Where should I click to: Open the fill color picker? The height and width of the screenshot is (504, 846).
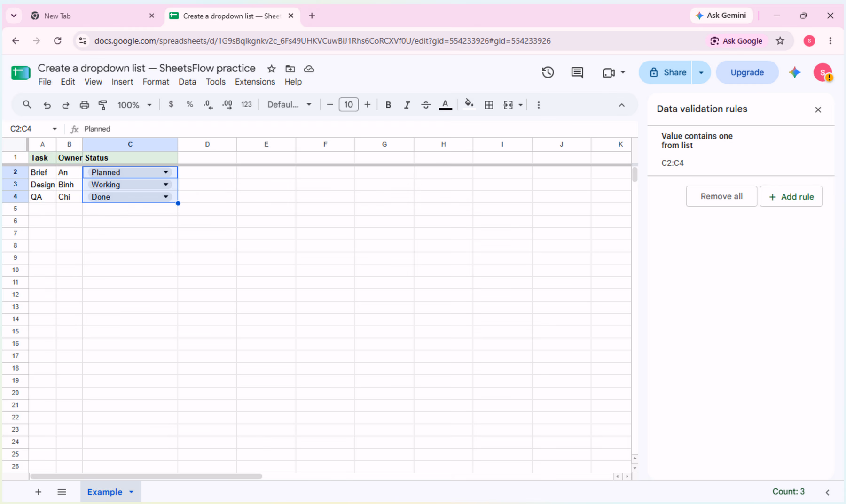coord(469,104)
